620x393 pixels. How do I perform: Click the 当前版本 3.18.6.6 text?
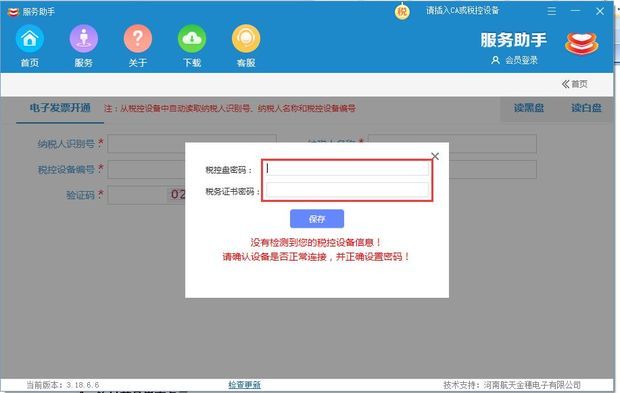click(62, 385)
